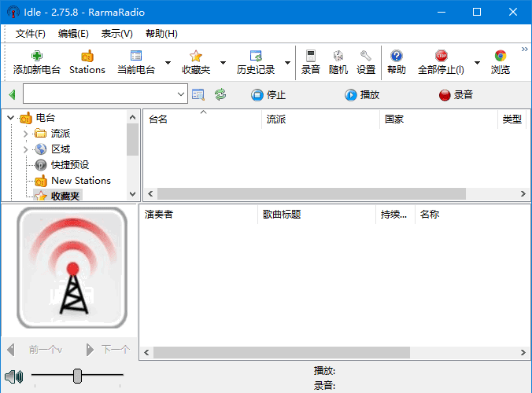Click the RarmaRadio title bar app icon
532x393 pixels.
click(x=13, y=13)
